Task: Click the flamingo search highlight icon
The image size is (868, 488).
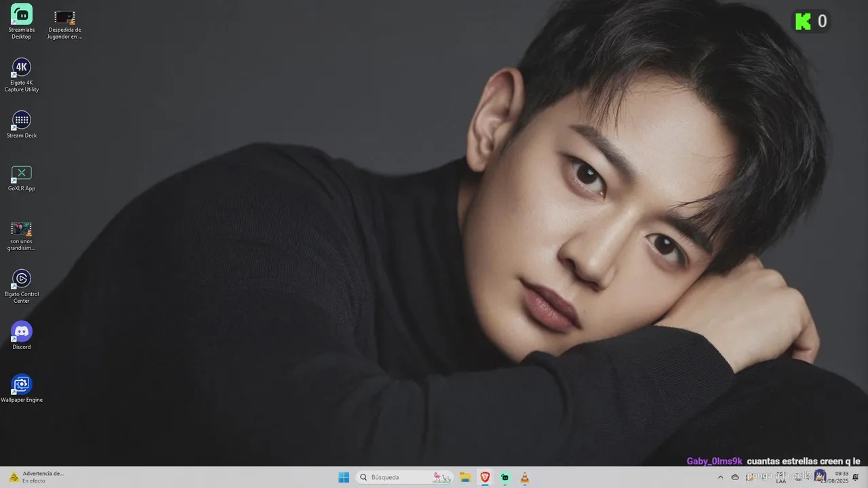Action: 442,477
